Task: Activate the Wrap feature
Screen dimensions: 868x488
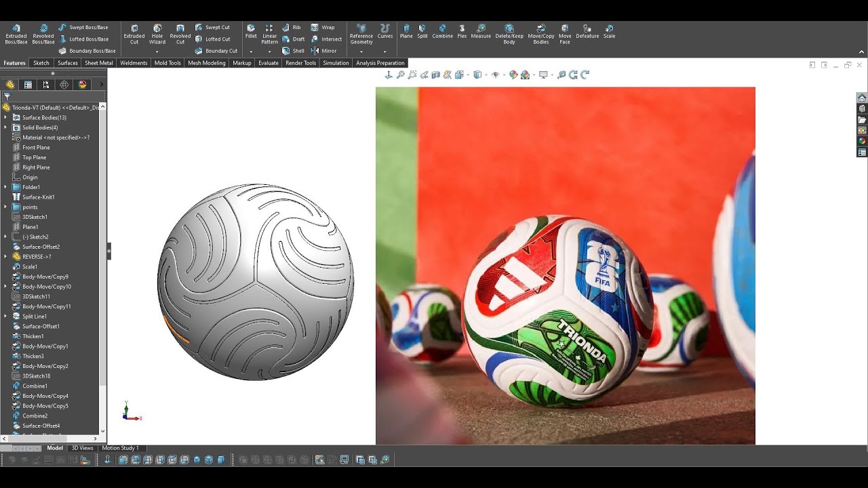Action: tap(323, 27)
